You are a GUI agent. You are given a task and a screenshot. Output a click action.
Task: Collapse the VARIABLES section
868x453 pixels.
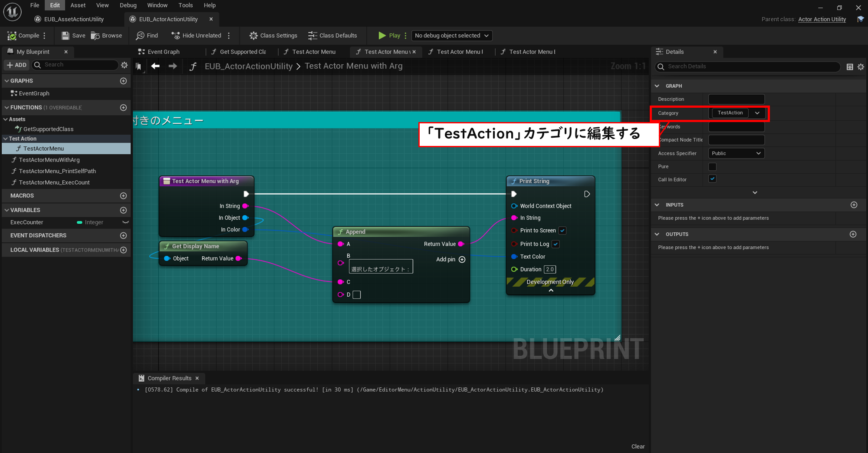tap(7, 210)
